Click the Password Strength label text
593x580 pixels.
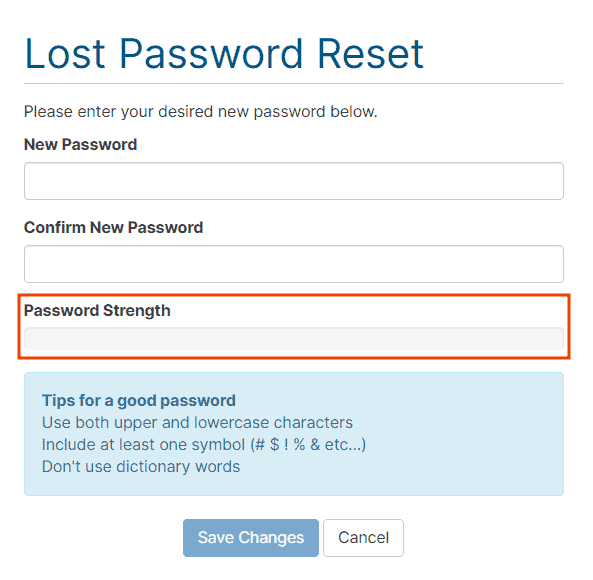point(97,311)
